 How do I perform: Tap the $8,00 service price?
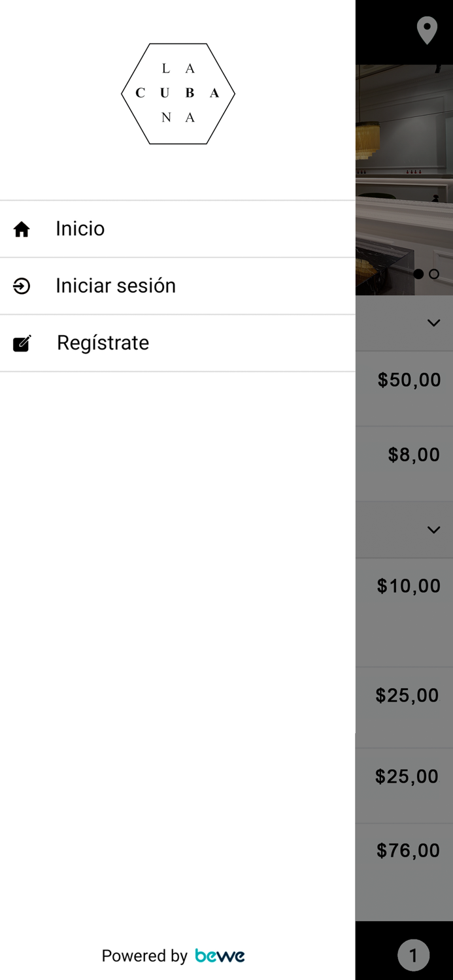point(414,455)
